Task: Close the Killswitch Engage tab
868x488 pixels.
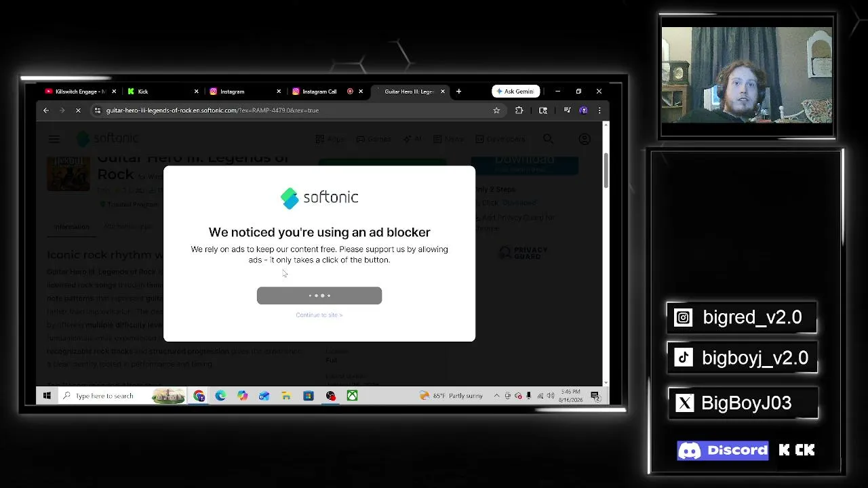Action: pos(114,91)
